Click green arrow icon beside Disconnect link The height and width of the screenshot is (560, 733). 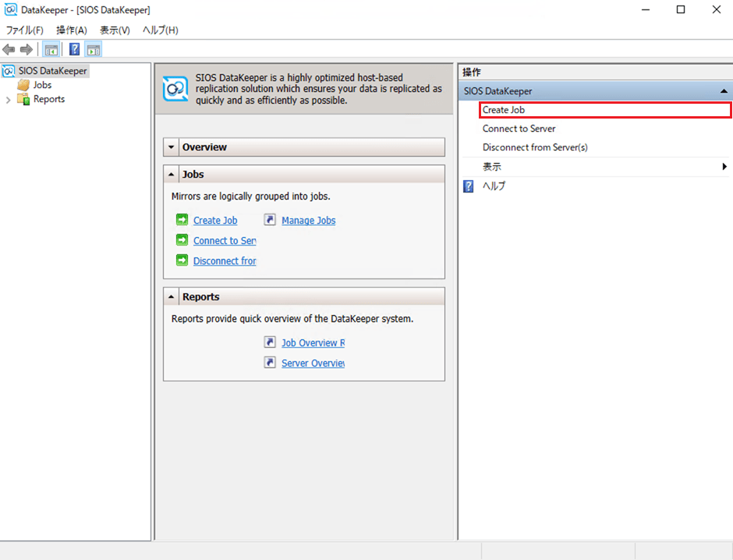[x=182, y=260]
